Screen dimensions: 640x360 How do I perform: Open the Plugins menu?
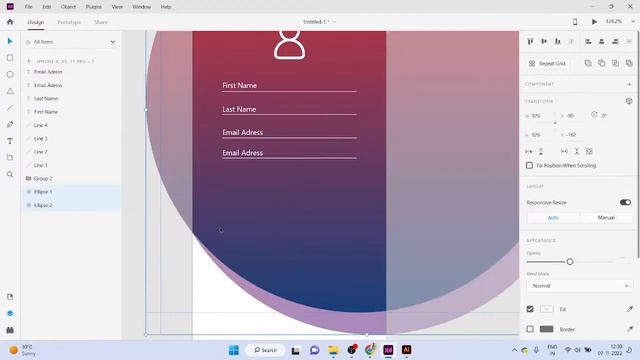coord(93,7)
